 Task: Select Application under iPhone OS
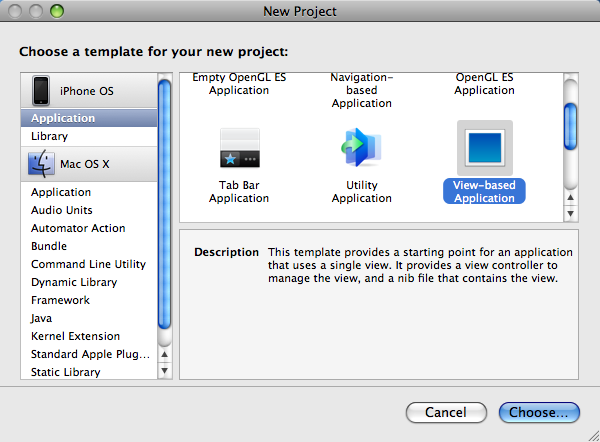[63, 118]
